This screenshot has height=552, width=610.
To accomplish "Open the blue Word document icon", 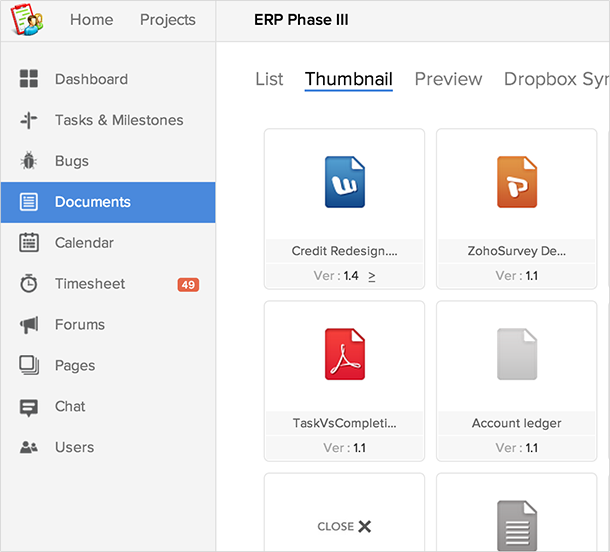I will (x=345, y=182).
